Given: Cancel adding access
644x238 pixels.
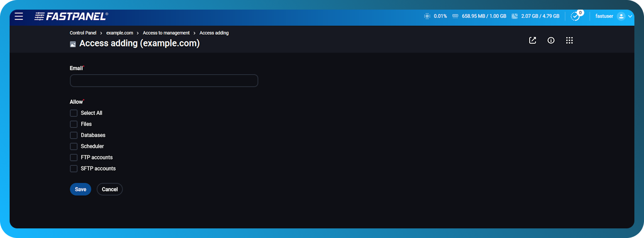Looking at the screenshot, I should tap(110, 189).
